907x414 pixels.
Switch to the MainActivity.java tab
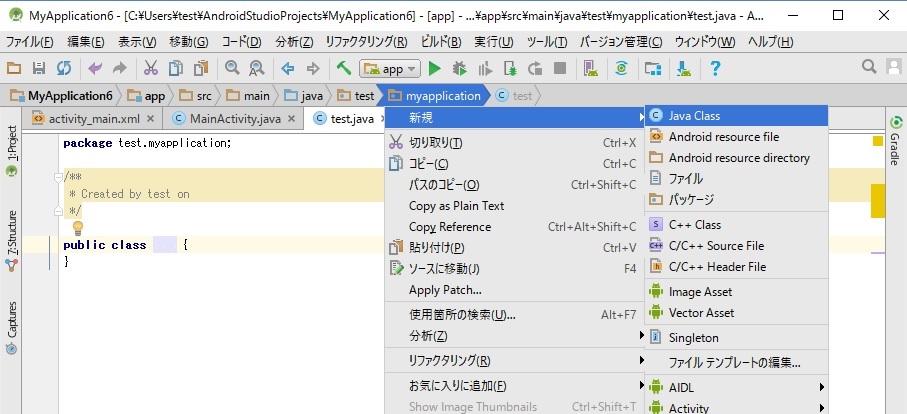pos(235,119)
